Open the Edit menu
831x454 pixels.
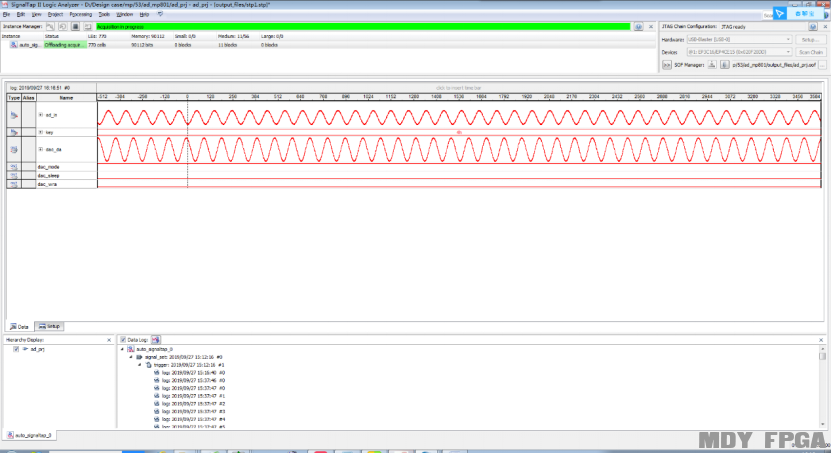pos(21,14)
